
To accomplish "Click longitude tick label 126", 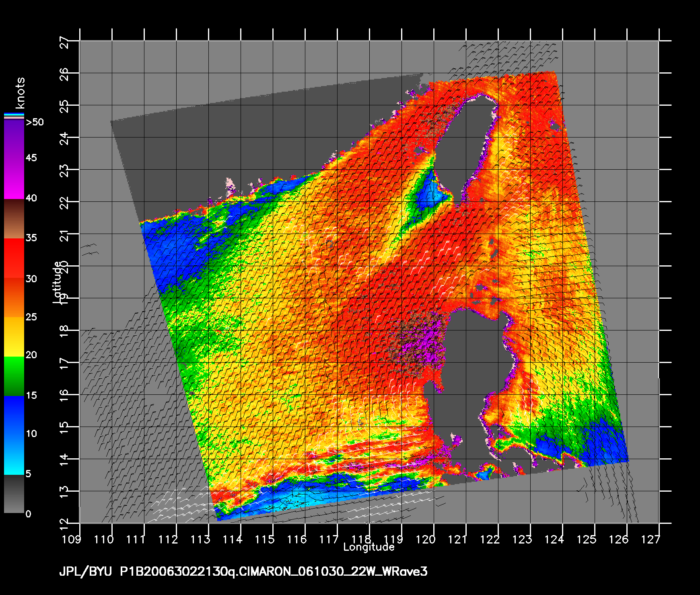I will tap(619, 539).
